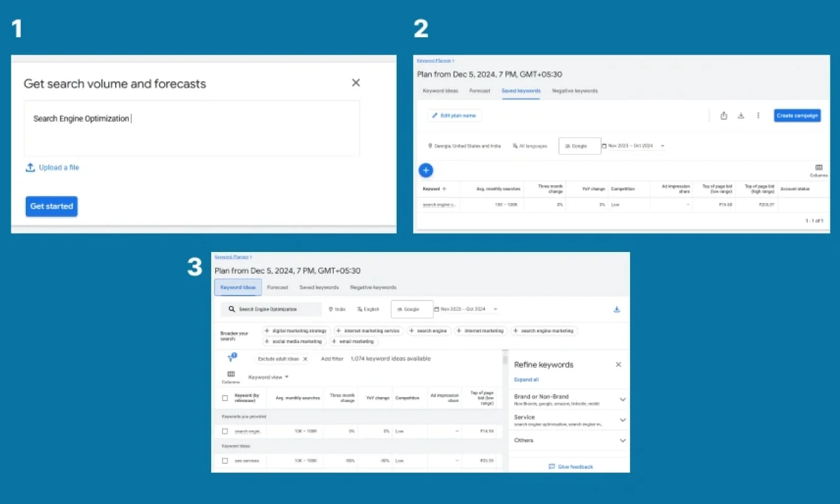Select checkbox under Keywords you provided
This screenshot has width=840, height=504.
point(225,431)
